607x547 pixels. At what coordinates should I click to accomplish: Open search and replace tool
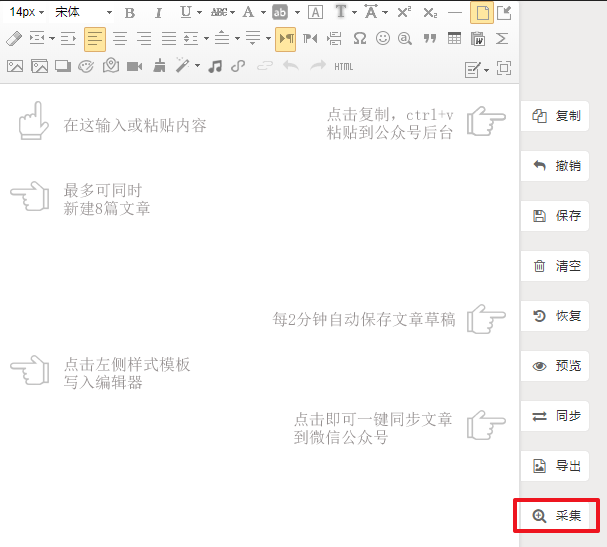tap(405, 38)
